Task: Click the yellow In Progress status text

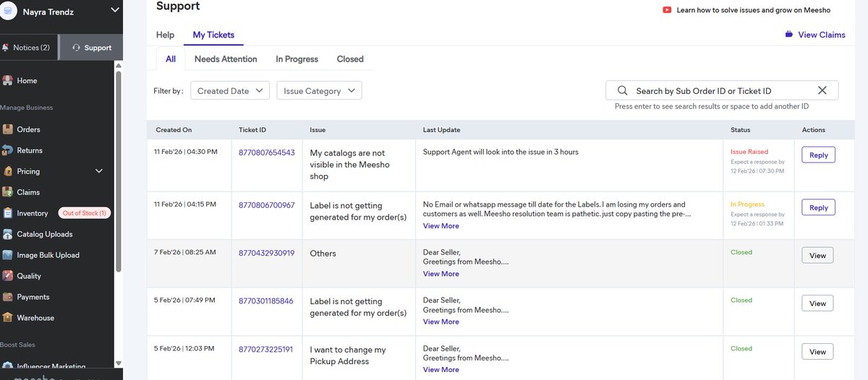Action: tap(747, 204)
